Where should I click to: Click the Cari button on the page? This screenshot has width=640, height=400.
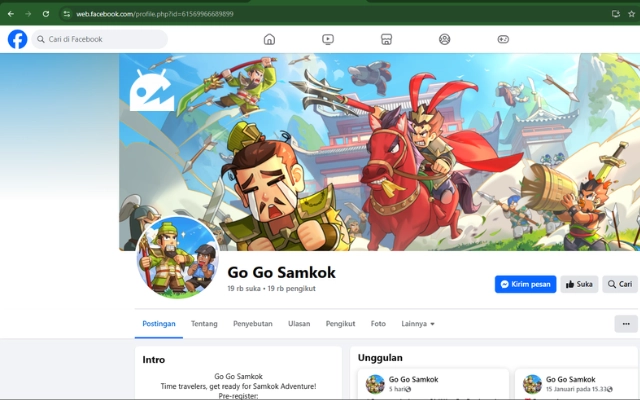pos(620,284)
